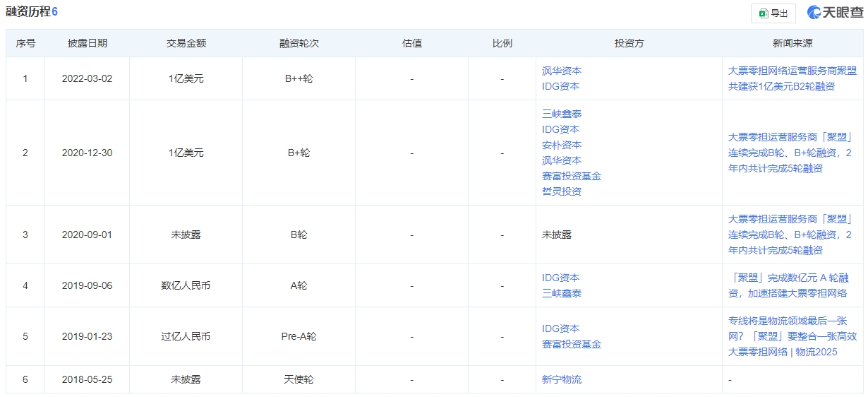Select date cell 2018-05-25
The height and width of the screenshot is (397, 868).
tap(88, 379)
